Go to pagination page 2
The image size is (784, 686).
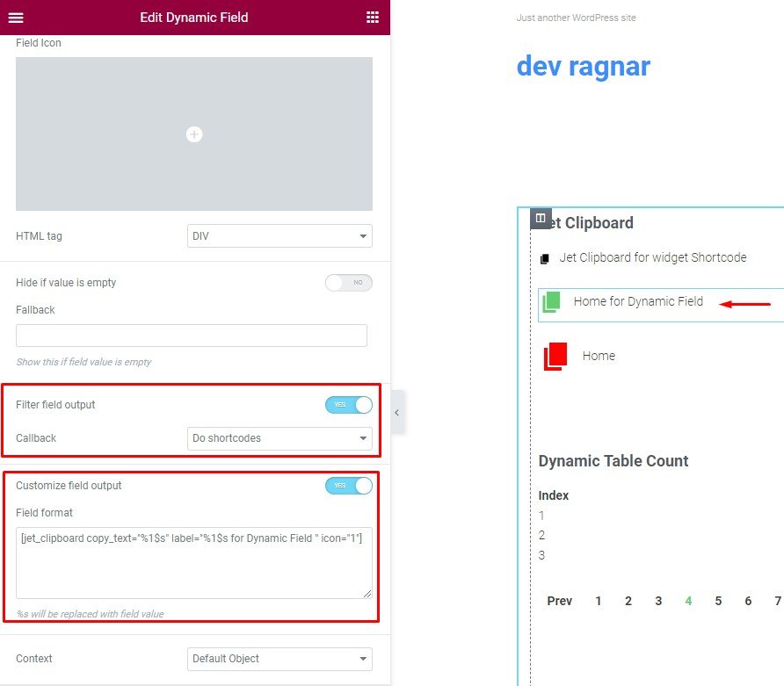pyautogui.click(x=628, y=601)
